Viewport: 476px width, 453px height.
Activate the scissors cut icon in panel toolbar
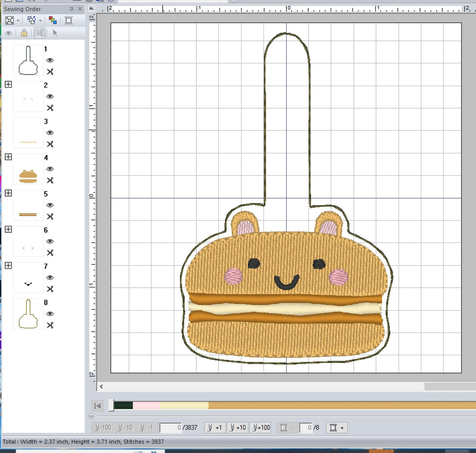click(39, 33)
